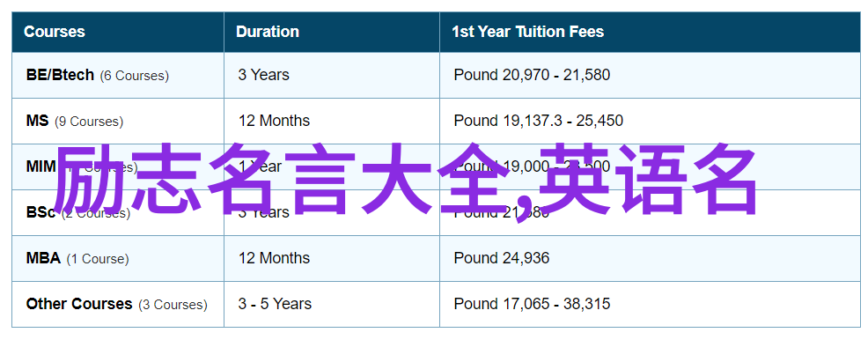The height and width of the screenshot is (340, 868).
Task: Click the BSc course cell
Action: tap(118, 212)
